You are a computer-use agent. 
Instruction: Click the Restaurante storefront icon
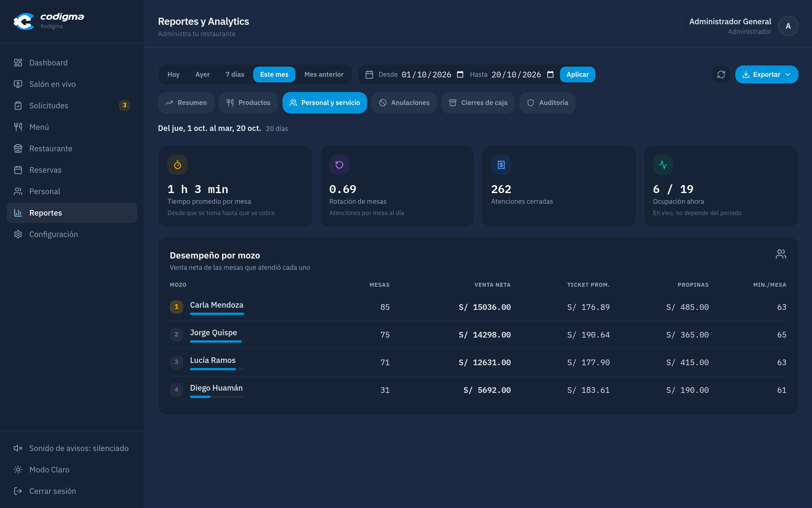coord(18,148)
